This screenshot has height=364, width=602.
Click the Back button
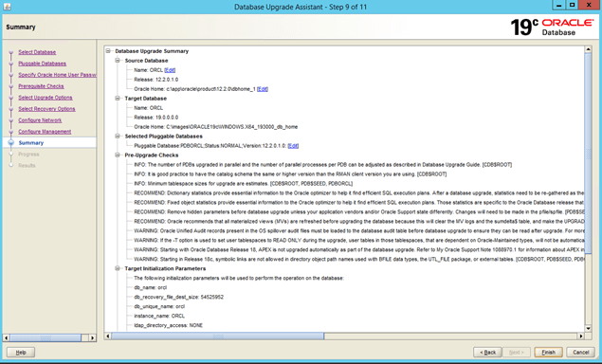coord(487,352)
